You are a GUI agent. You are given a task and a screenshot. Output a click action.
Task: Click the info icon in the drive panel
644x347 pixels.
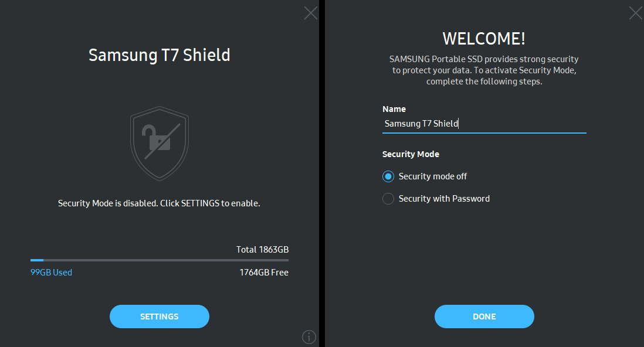pyautogui.click(x=309, y=336)
